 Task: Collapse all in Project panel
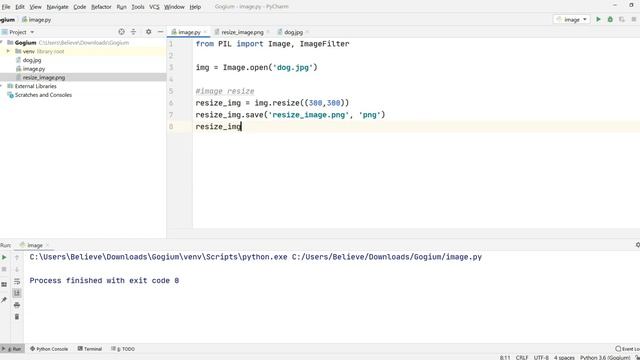click(x=133, y=32)
